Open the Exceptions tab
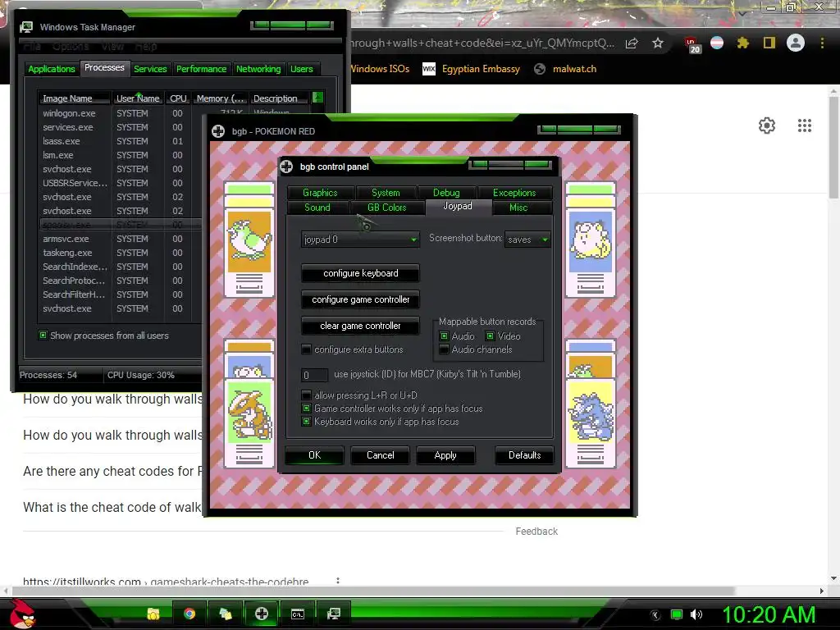 click(514, 192)
